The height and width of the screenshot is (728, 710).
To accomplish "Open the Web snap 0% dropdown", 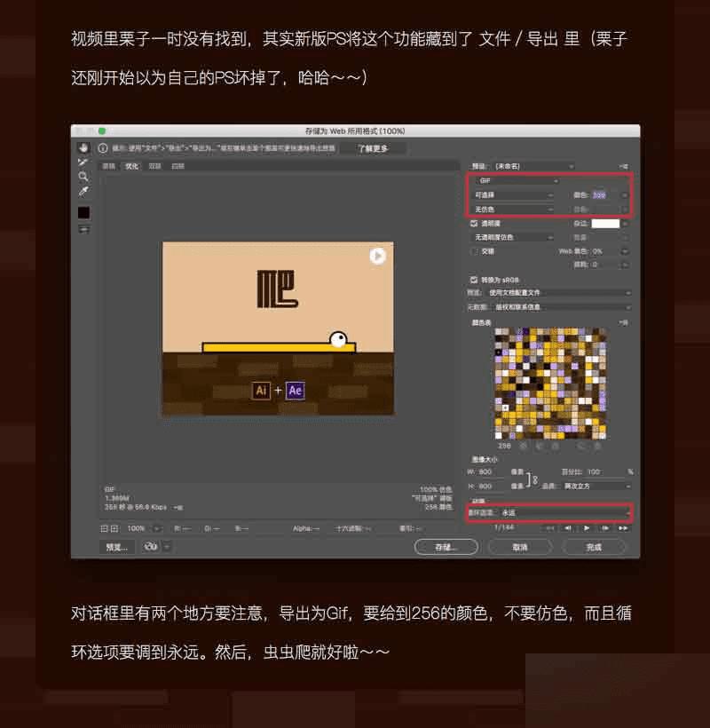I will pyautogui.click(x=625, y=251).
